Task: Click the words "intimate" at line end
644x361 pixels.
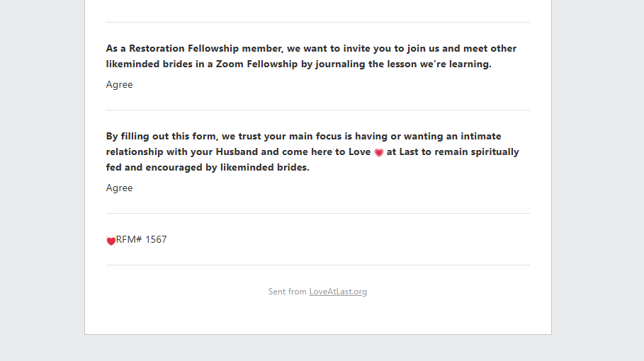Action: [480, 136]
